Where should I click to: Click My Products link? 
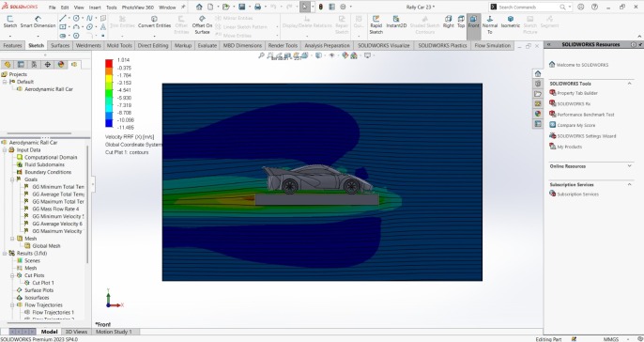(x=569, y=147)
